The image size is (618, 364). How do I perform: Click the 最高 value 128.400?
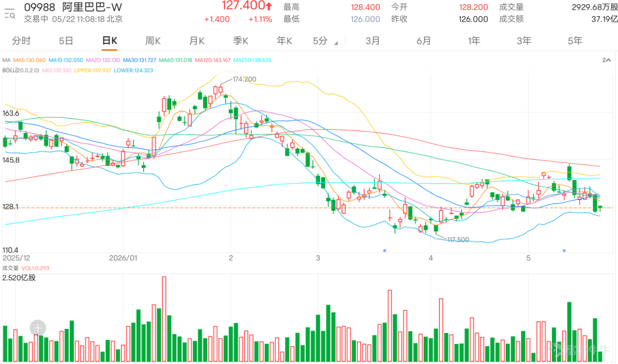coord(365,7)
